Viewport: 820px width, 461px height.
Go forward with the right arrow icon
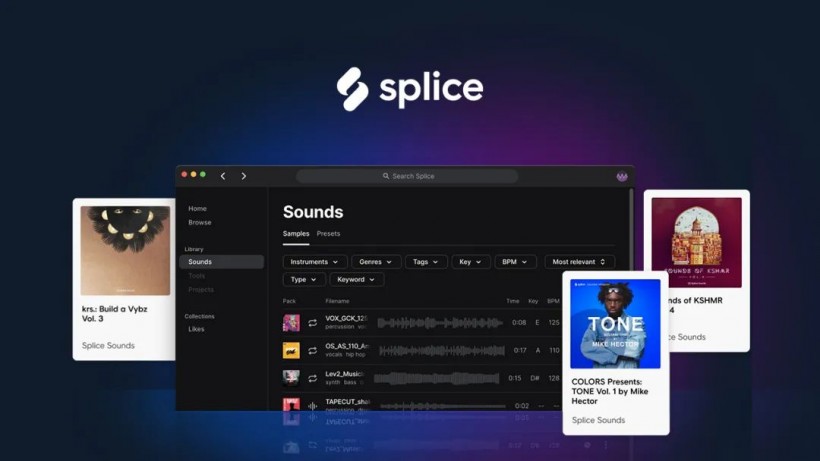click(244, 176)
